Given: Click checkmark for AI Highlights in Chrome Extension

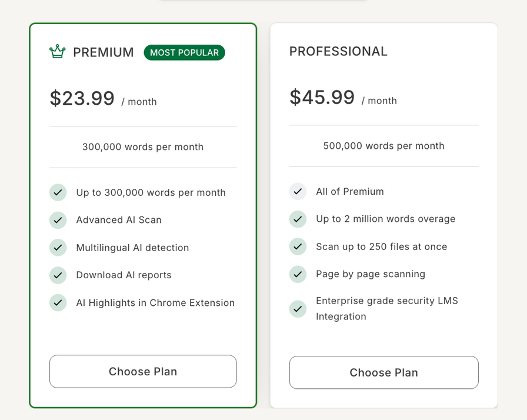Looking at the screenshot, I should pos(58,303).
